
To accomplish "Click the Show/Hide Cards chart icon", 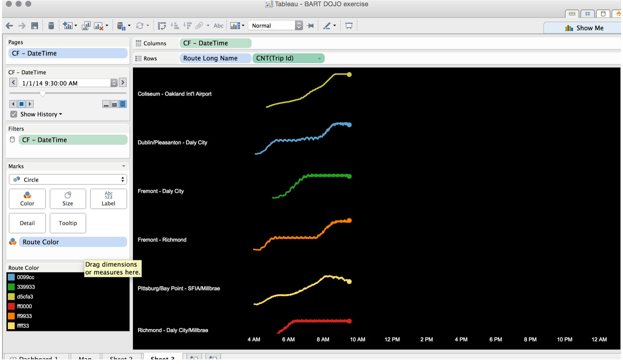I will (235, 25).
